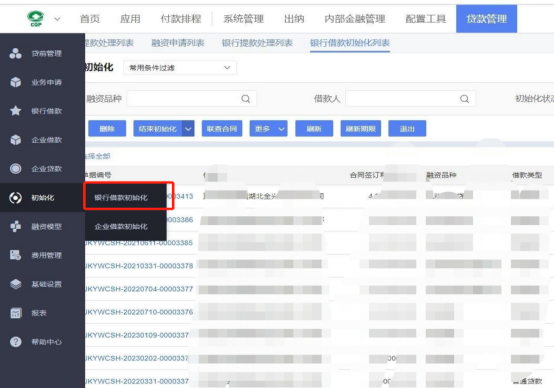Open 出纳 in top navigation

click(x=294, y=19)
